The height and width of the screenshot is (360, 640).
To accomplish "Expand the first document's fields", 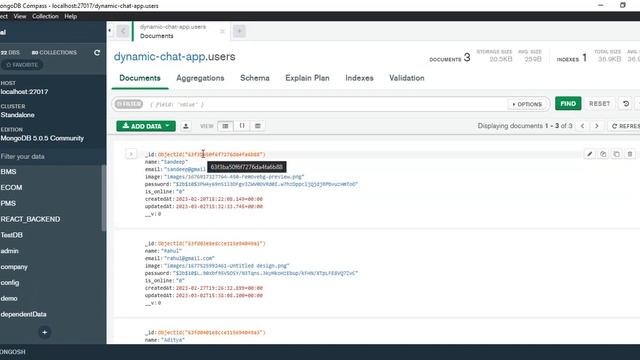I will click(x=131, y=154).
